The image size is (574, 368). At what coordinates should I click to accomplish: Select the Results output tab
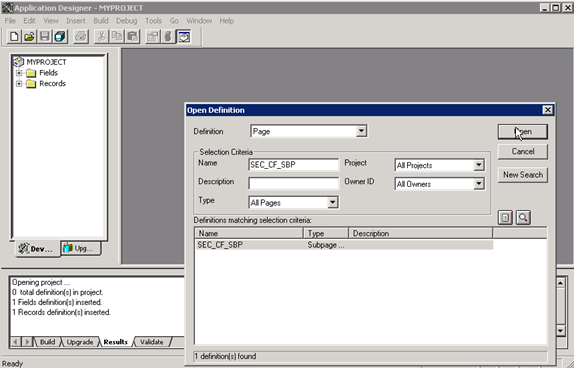(x=115, y=342)
